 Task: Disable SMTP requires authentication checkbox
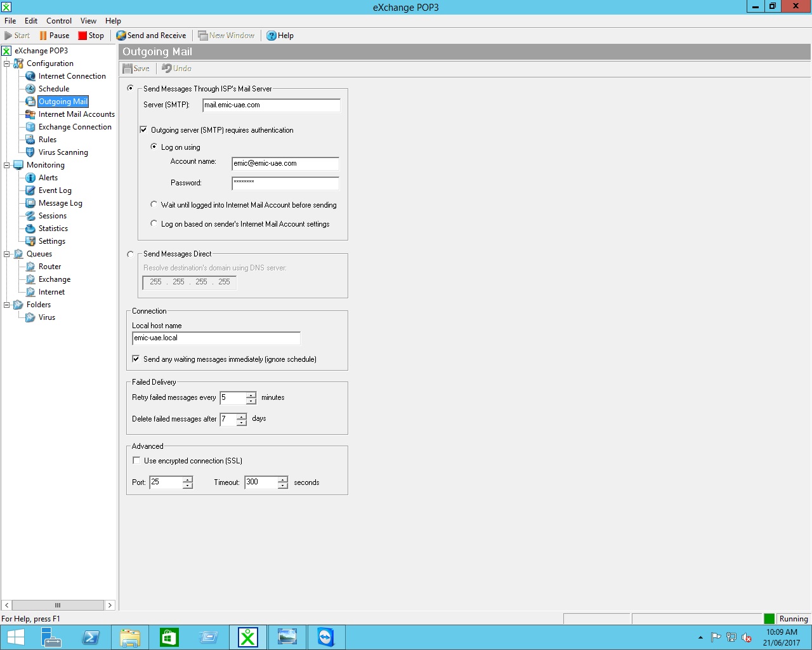(x=144, y=130)
